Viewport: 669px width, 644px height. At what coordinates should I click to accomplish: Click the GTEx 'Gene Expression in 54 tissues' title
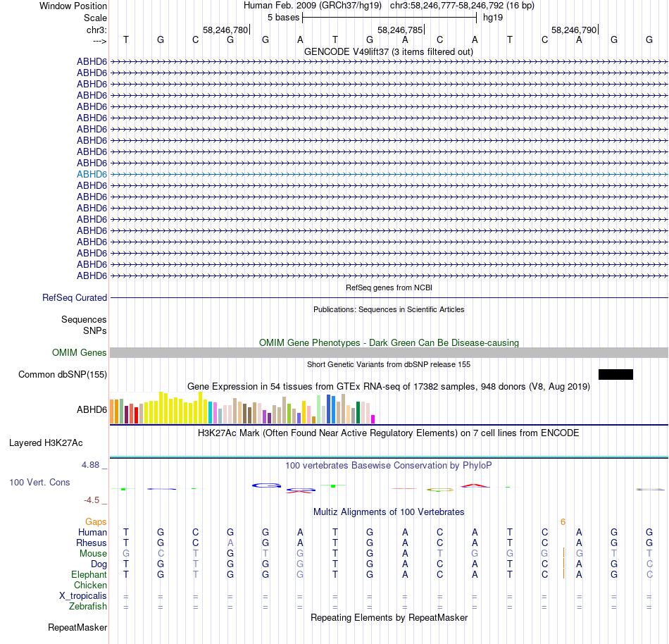[x=389, y=386]
